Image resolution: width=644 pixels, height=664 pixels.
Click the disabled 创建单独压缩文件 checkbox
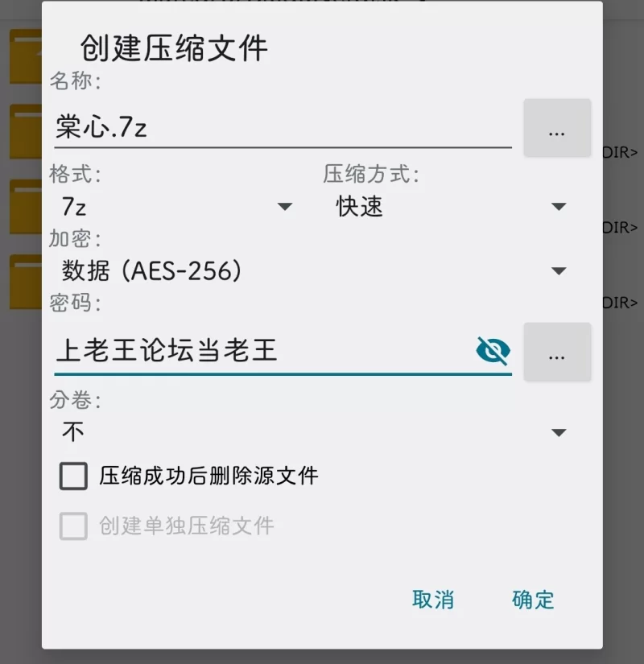pos(73,526)
